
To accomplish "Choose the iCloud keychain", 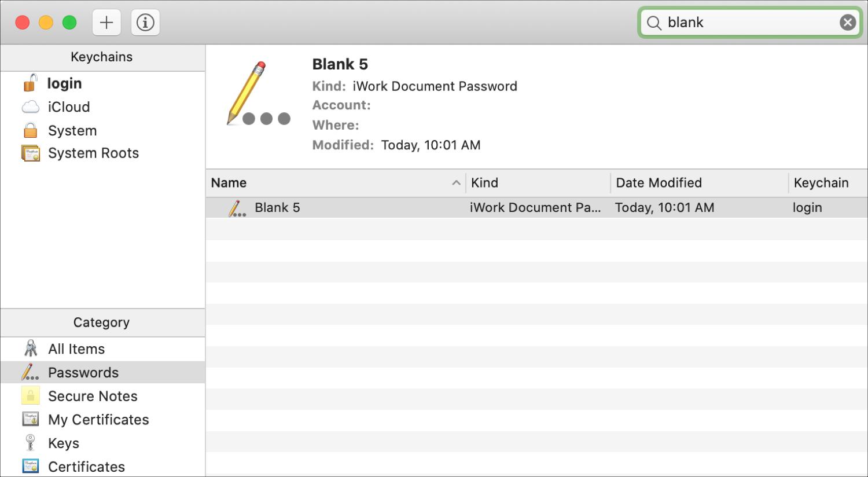I will coord(69,107).
